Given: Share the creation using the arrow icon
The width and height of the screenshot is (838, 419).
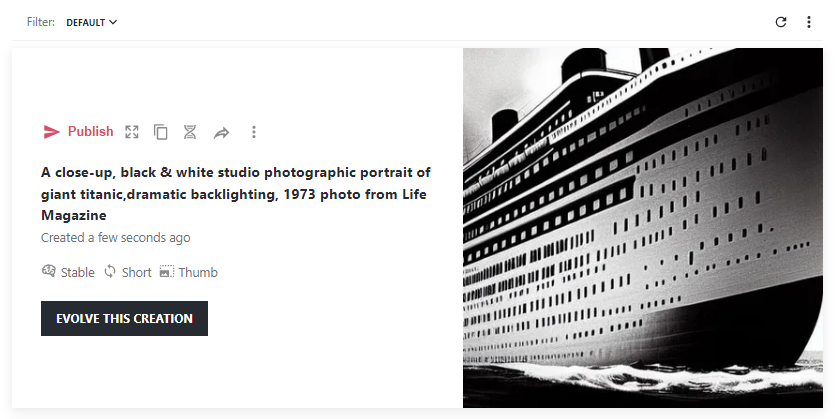Looking at the screenshot, I should 221,132.
